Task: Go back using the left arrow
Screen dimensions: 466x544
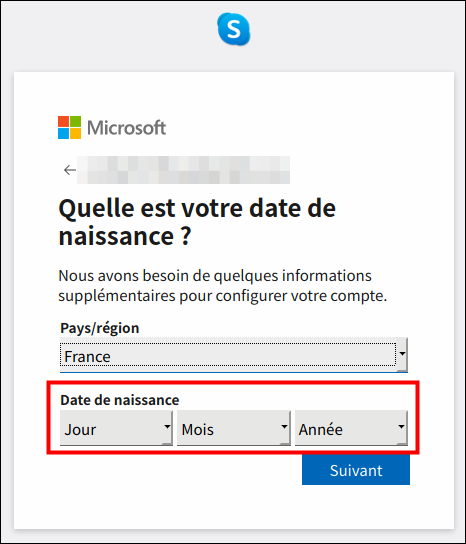Action: [x=70, y=170]
